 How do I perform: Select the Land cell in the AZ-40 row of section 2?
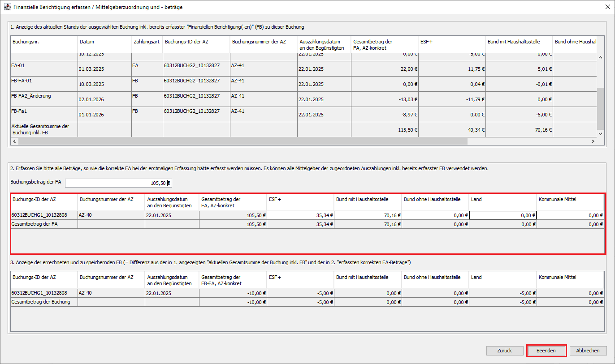[502, 215]
